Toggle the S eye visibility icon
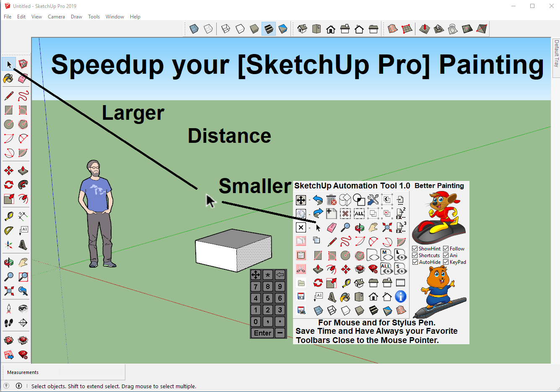Image resolution: width=560 pixels, height=392 pixels. (x=400, y=269)
